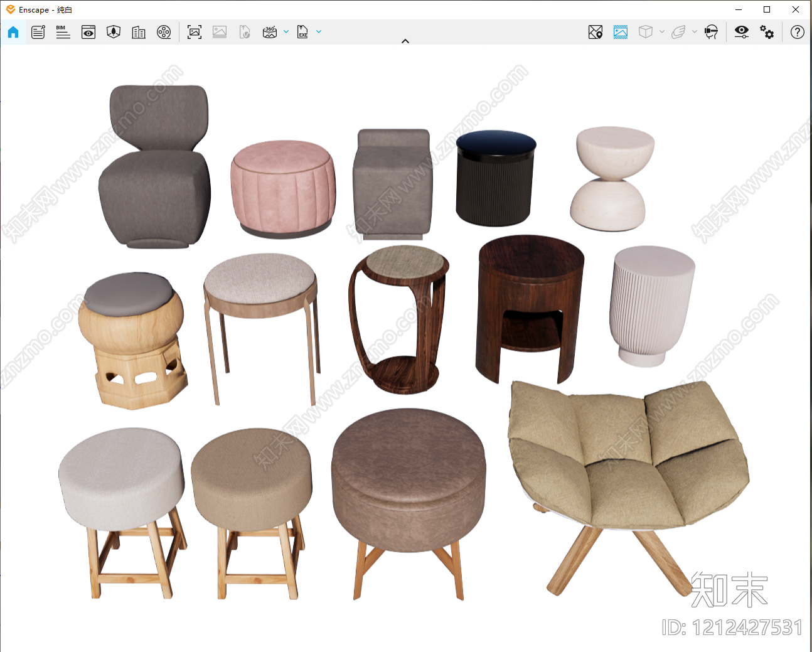Expand the projection mode dropdown

(x=662, y=31)
